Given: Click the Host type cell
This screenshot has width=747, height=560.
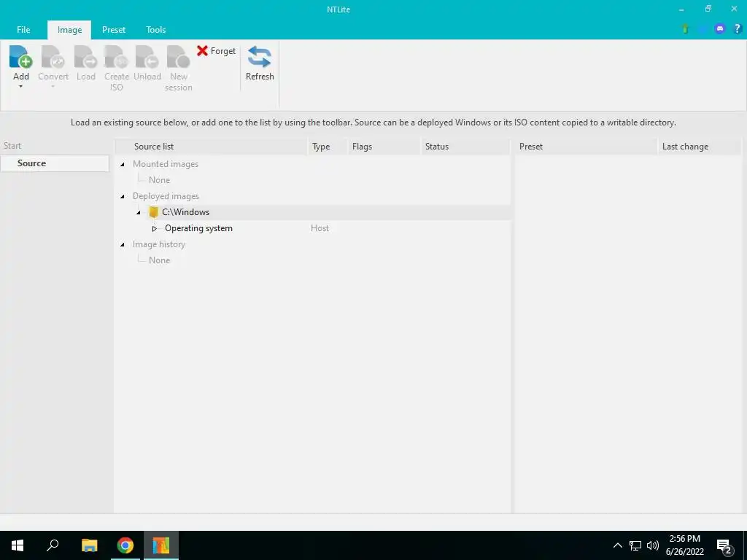Looking at the screenshot, I should coord(320,228).
